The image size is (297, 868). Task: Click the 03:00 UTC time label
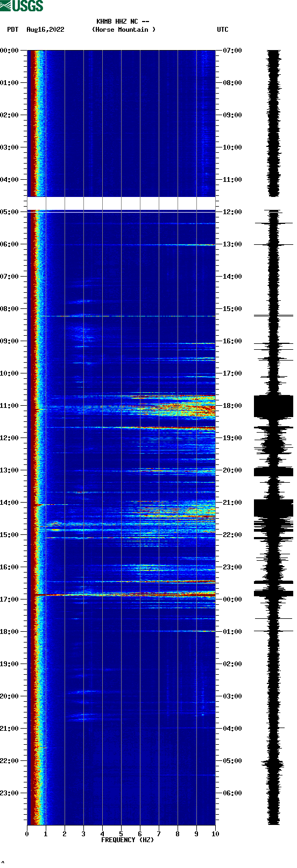pos(232,696)
